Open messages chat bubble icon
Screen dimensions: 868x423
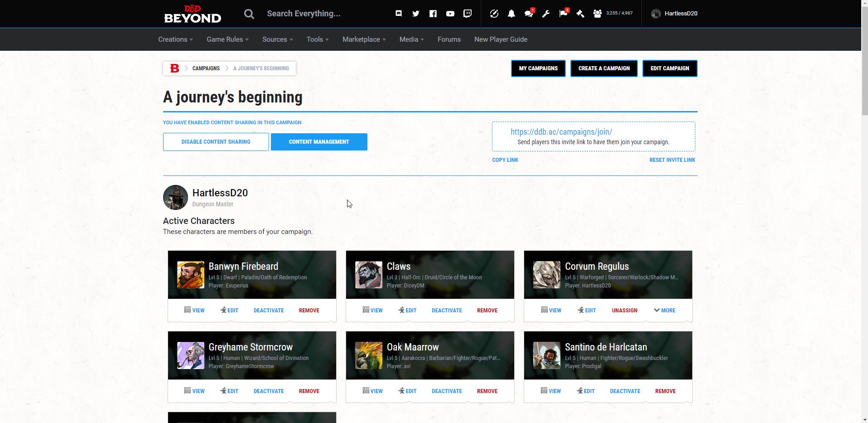coord(529,14)
